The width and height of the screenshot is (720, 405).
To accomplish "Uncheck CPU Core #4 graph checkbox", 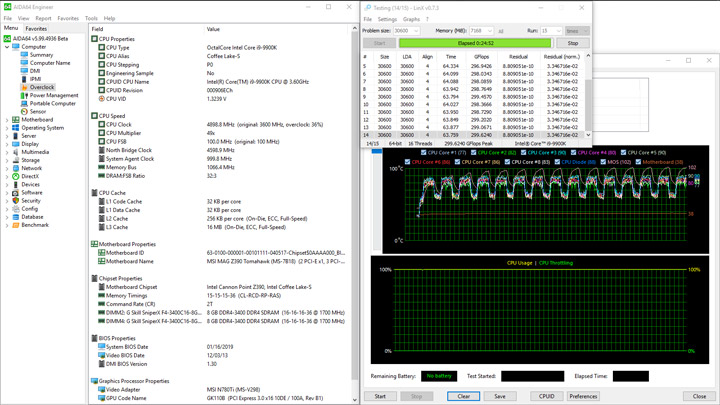I will [x=574, y=152].
